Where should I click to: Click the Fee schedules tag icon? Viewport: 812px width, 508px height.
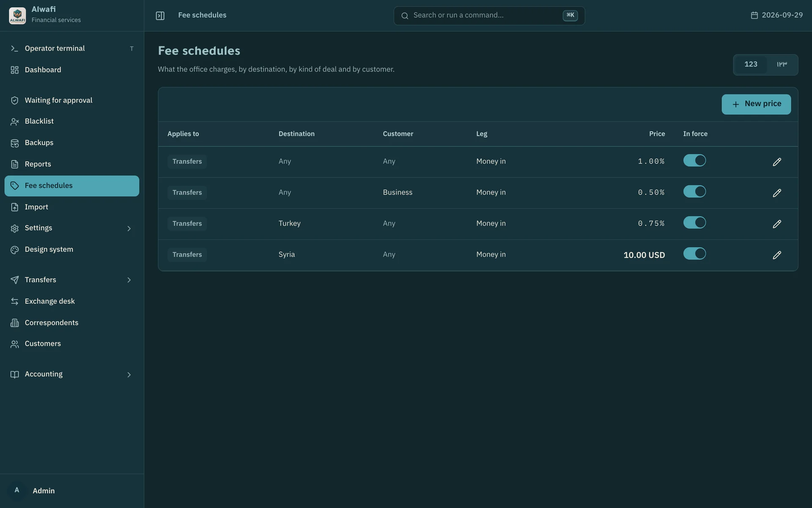pyautogui.click(x=14, y=186)
